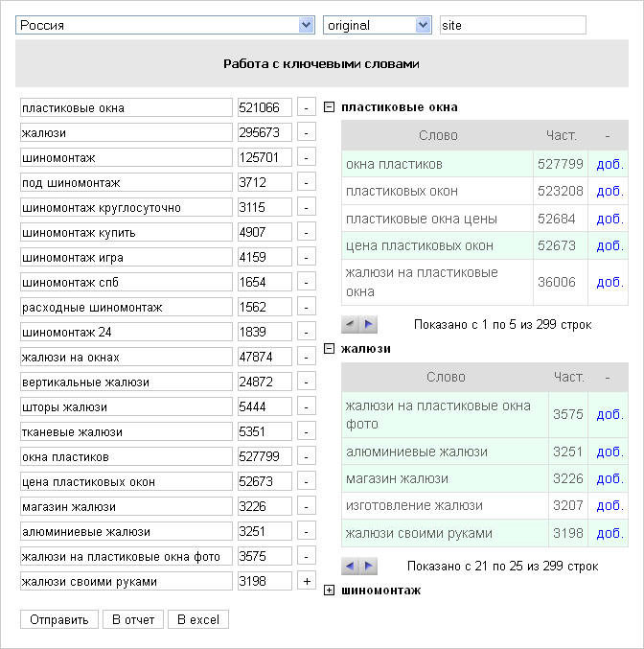Collapse the 'пластиковые окна' group
This screenshot has width=644, height=649.
click(x=330, y=107)
